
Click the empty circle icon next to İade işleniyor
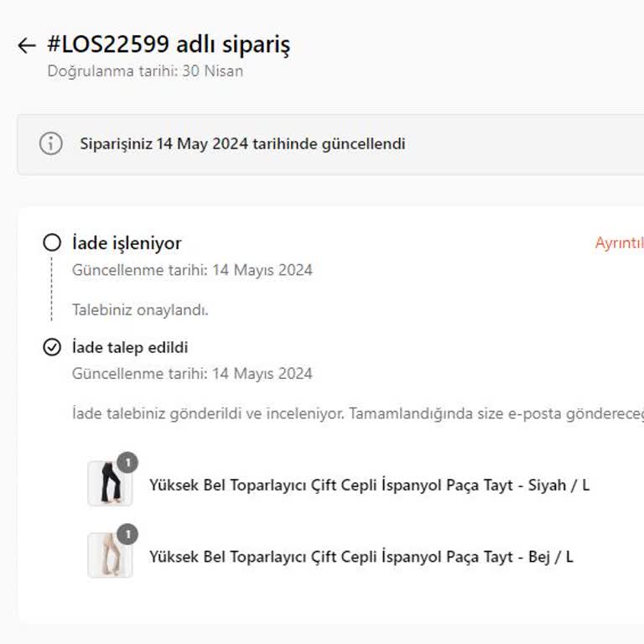click(52, 243)
